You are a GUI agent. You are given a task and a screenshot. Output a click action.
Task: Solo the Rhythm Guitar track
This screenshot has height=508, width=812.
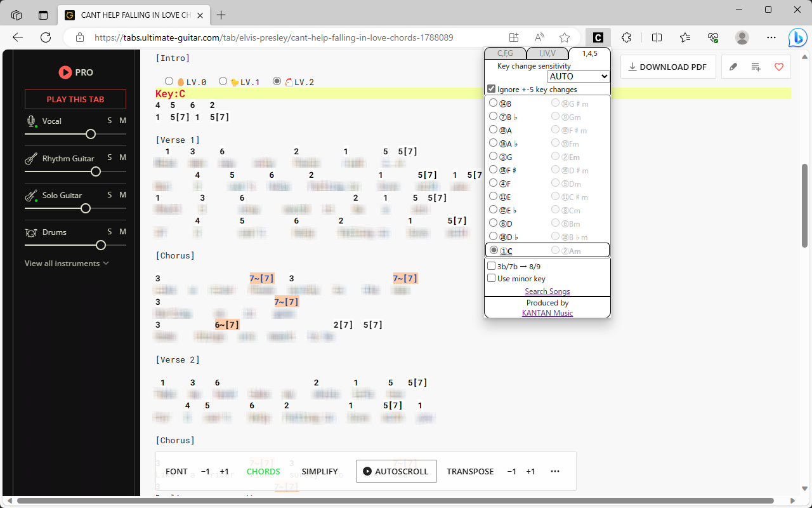pos(109,157)
